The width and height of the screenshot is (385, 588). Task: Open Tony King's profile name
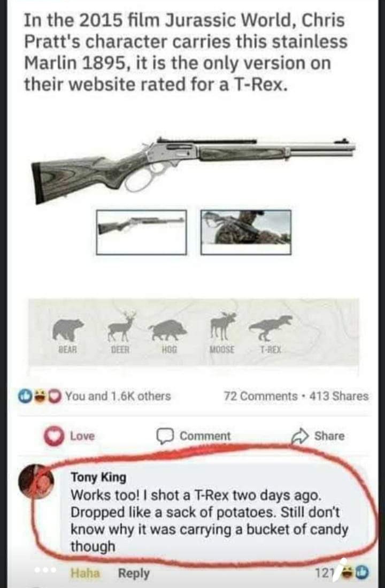pos(99,477)
